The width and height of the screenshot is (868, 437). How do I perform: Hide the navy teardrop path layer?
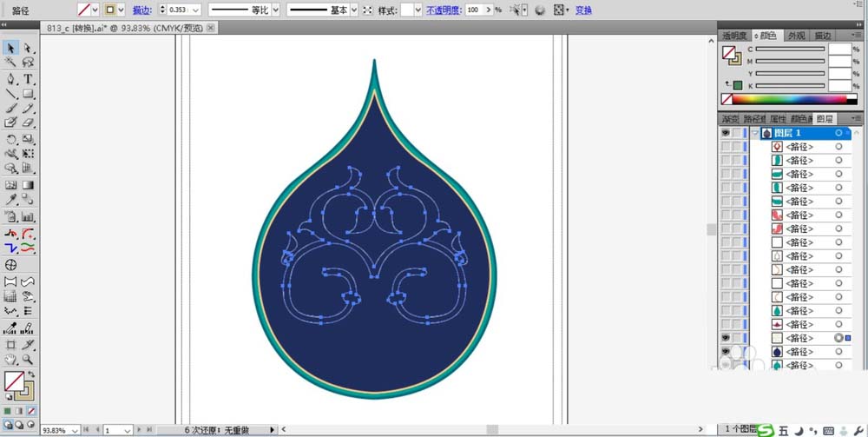click(x=725, y=352)
